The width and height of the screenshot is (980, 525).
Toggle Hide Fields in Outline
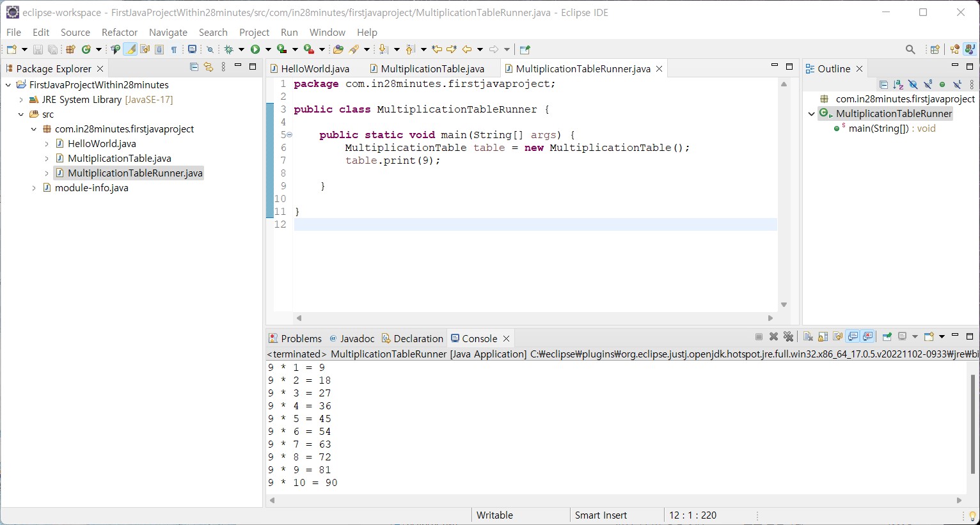[913, 84]
